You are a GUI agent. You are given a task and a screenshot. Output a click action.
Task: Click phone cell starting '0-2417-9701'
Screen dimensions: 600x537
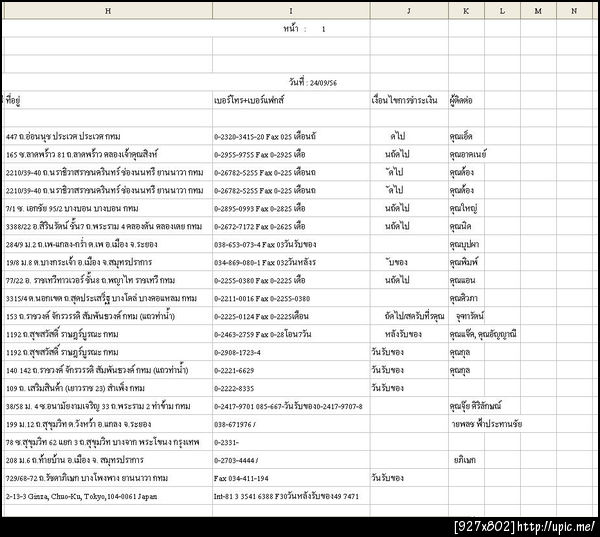291,406
